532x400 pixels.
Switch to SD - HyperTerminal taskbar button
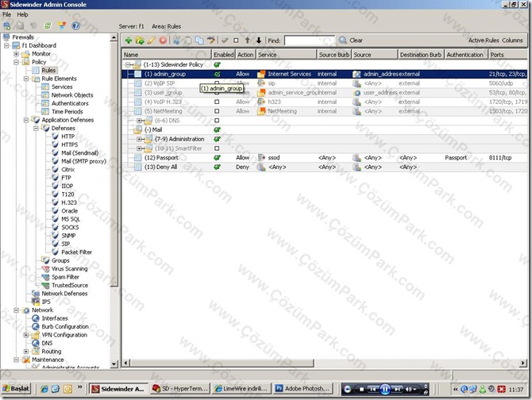180,389
